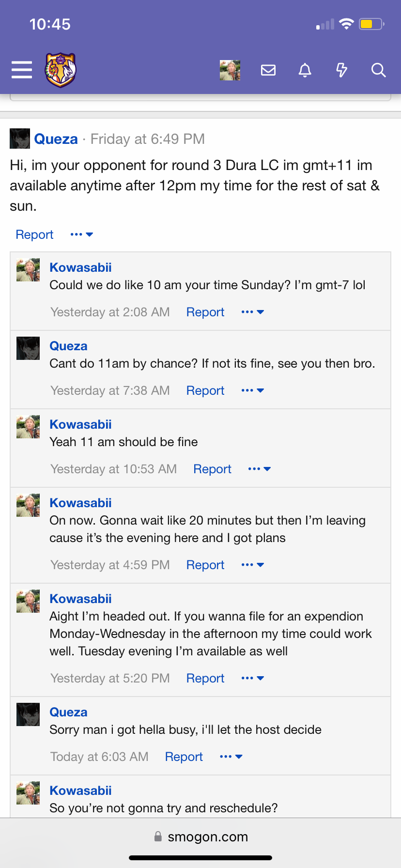Expand options for the 5:20 PM comment
The image size is (401, 868).
pyautogui.click(x=252, y=678)
